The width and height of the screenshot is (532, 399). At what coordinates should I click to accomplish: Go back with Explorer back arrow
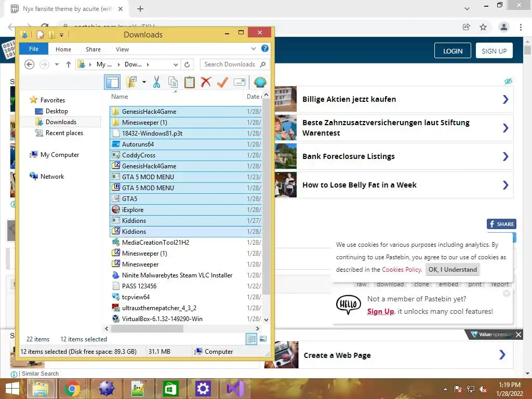(x=30, y=64)
